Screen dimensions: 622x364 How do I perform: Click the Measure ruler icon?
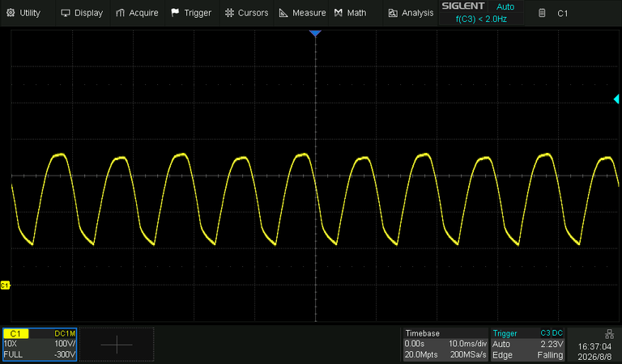(x=283, y=13)
